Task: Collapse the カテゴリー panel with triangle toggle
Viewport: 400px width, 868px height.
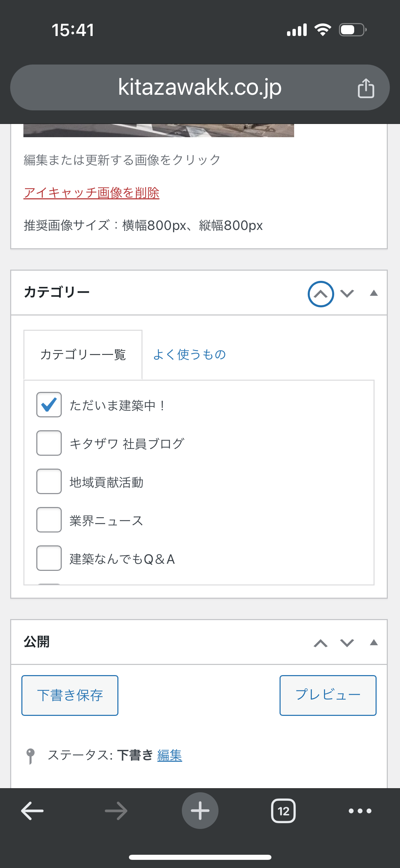Action: (x=374, y=293)
